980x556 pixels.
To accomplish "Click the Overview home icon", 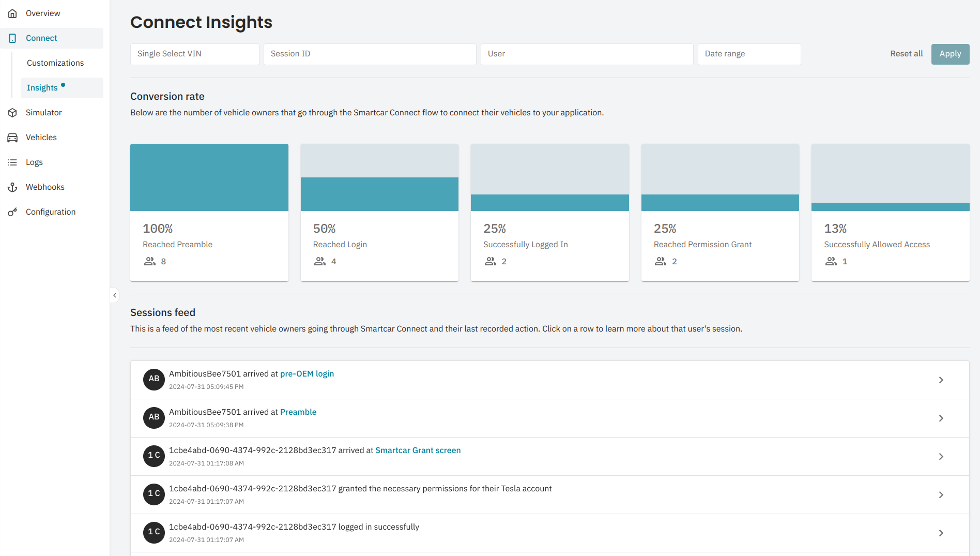I will click(12, 13).
